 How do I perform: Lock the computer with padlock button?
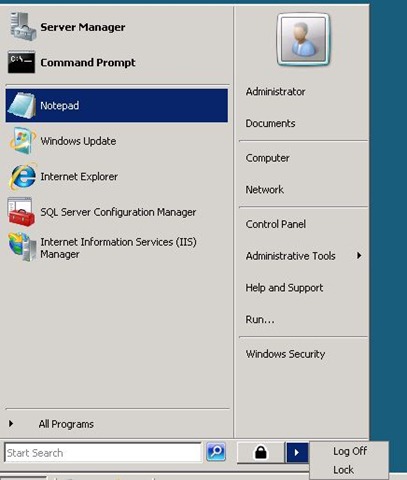[x=261, y=453]
